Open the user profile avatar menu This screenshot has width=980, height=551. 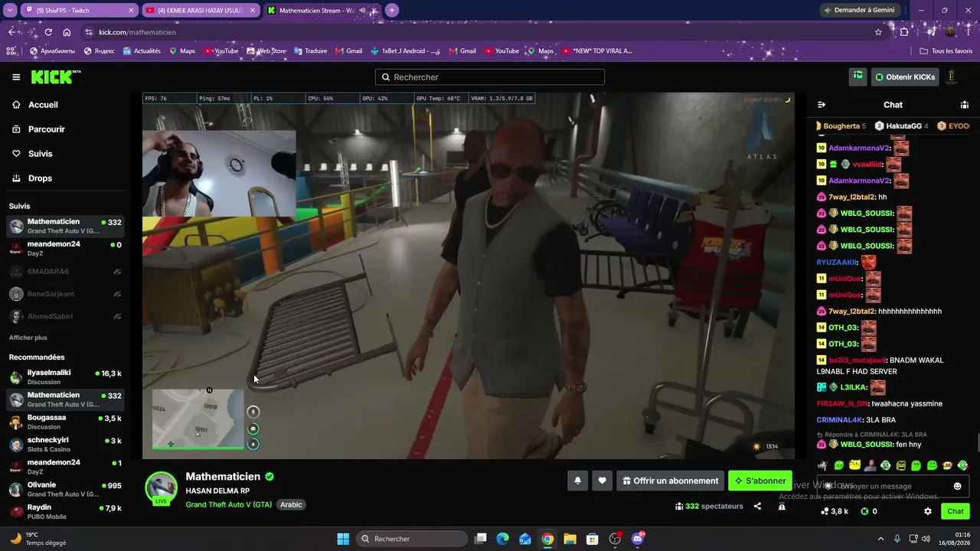[x=952, y=77]
